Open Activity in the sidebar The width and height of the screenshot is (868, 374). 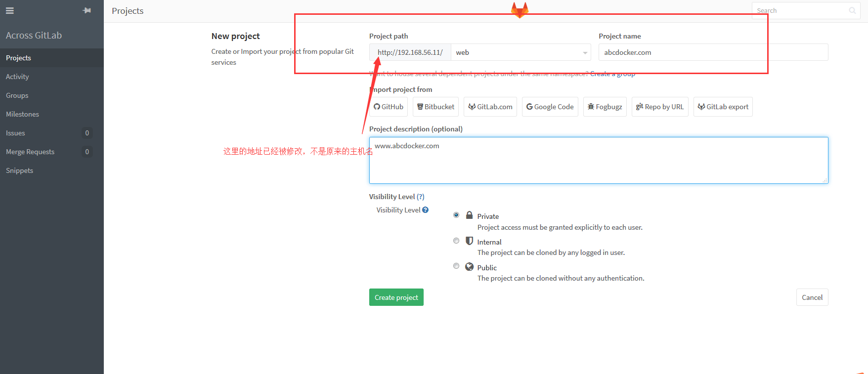tap(52, 77)
